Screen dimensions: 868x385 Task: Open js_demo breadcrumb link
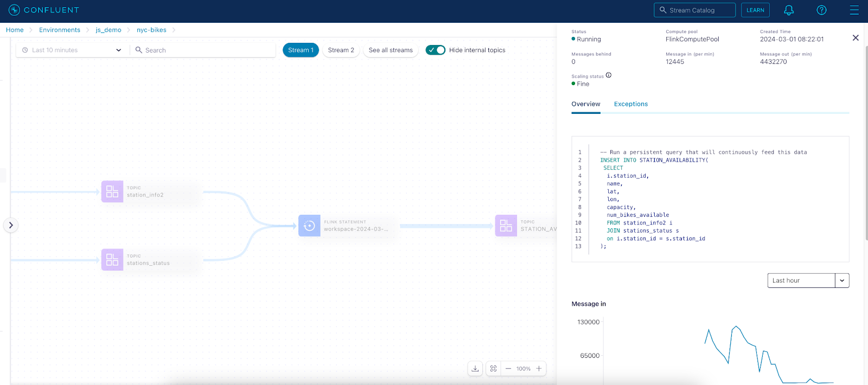[108, 30]
